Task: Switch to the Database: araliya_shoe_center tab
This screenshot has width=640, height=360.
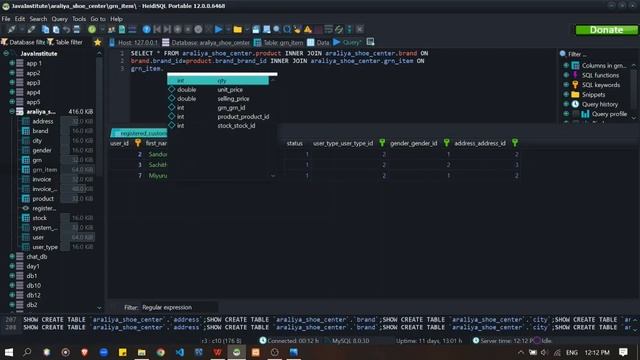Action: (206, 42)
